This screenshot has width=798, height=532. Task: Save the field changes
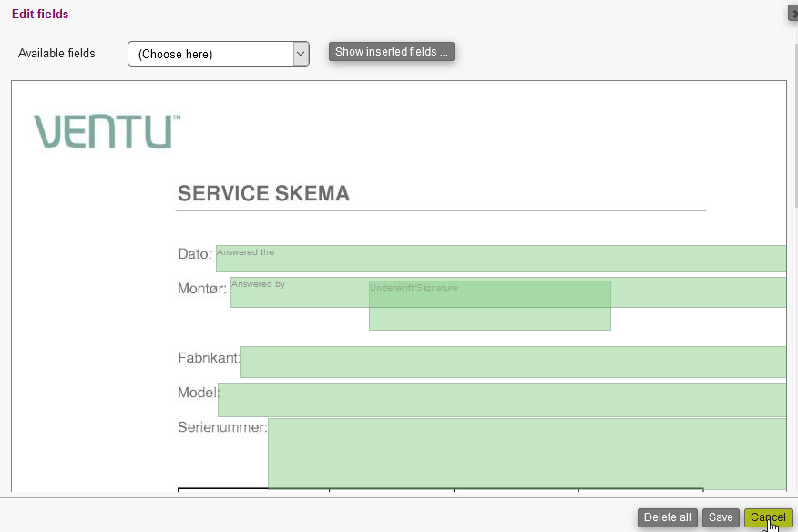[721, 517]
